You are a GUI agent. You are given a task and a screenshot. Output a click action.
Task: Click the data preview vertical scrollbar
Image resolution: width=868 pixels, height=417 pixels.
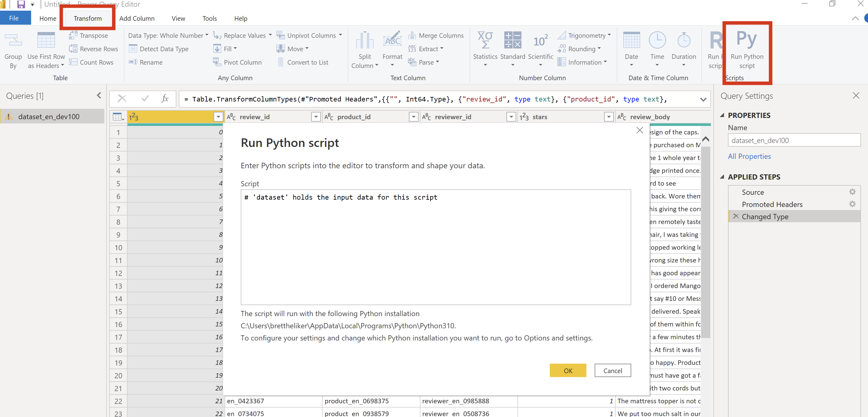705,242
